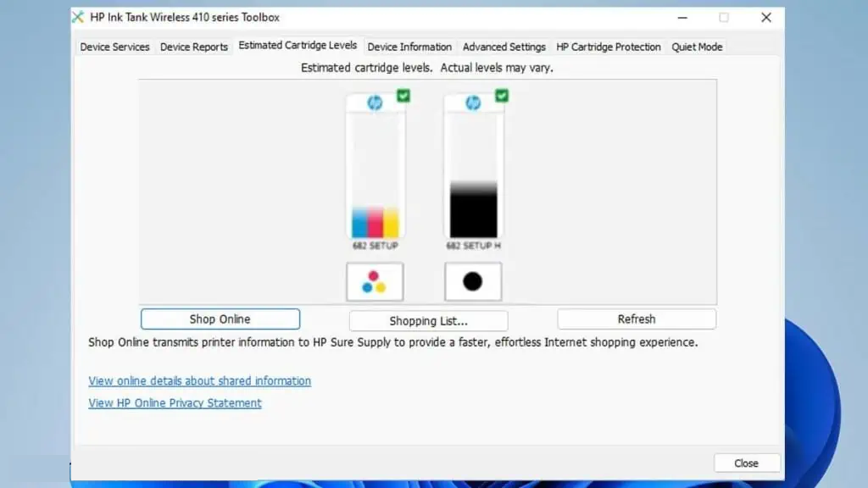The width and height of the screenshot is (868, 488).
Task: Click green checkmark on the color cartridge
Action: (403, 96)
